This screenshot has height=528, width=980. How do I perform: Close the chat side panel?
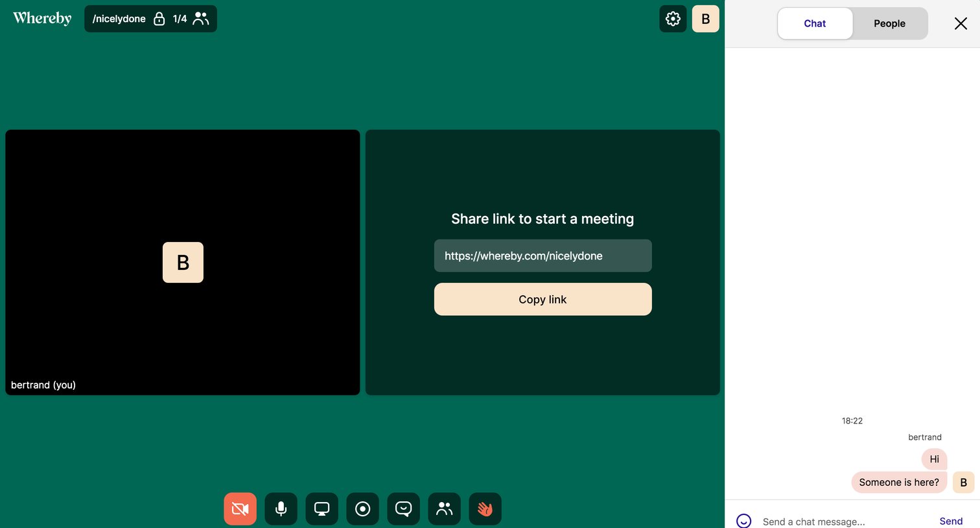961,23
